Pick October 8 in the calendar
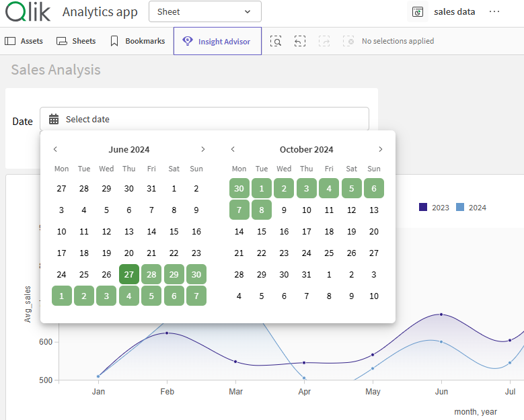 (262, 209)
